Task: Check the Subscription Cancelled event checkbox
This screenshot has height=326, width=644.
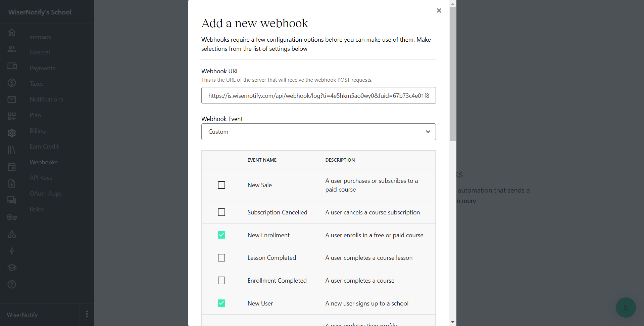Action: point(221,212)
